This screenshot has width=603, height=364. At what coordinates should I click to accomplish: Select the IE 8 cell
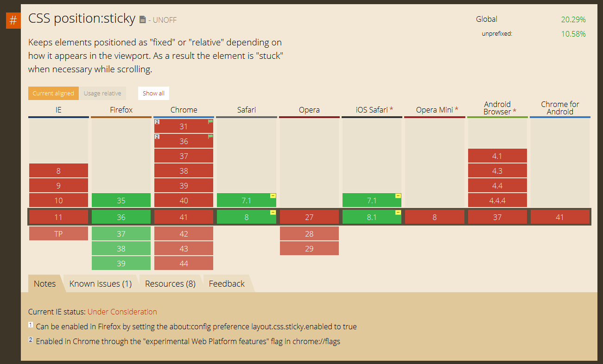coord(58,171)
